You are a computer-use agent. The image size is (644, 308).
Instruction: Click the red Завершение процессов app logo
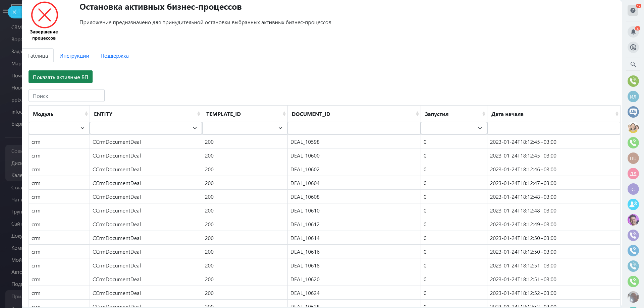(44, 15)
